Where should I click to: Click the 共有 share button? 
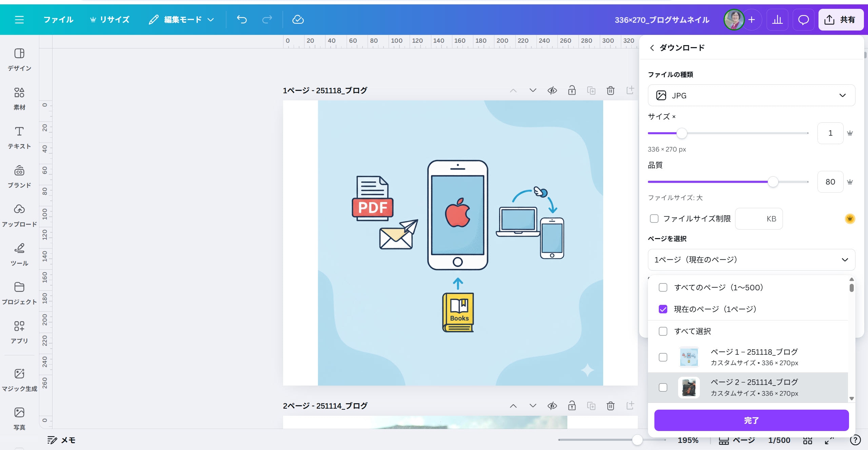click(841, 20)
